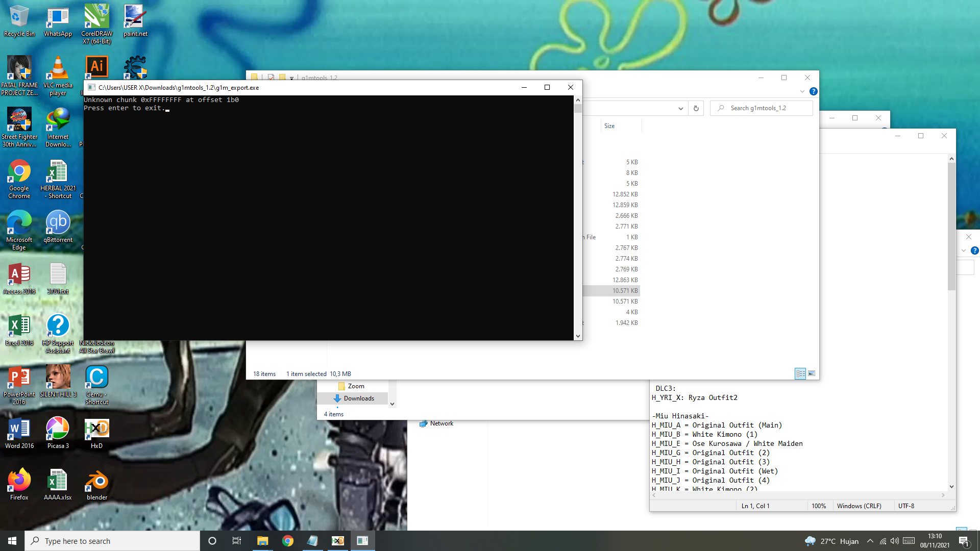Open Start menu
The image size is (980, 551).
(12, 541)
